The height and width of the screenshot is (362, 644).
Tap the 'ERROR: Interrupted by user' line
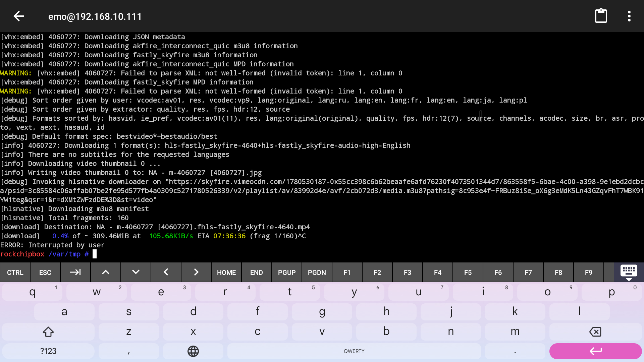52,245
